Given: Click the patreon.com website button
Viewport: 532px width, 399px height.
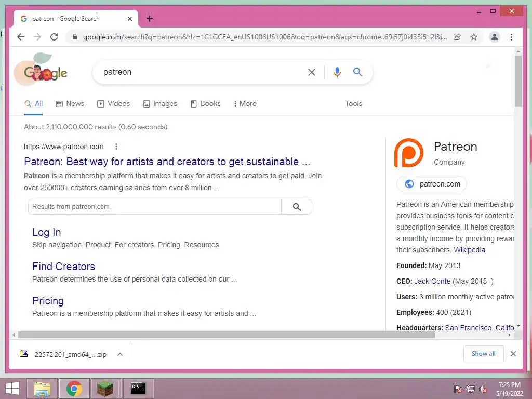Looking at the screenshot, I should tap(431, 184).
